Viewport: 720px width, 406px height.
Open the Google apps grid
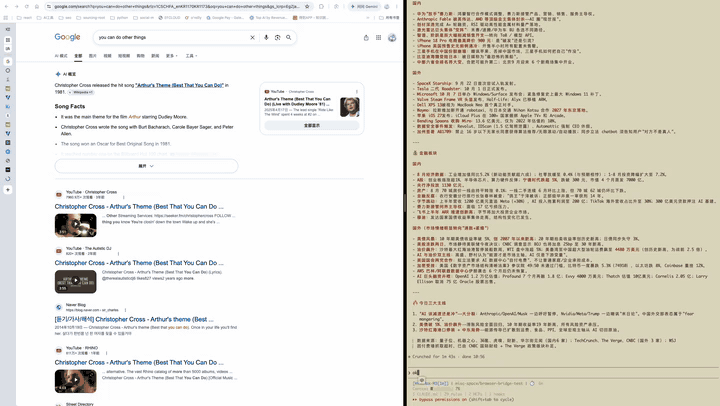pyautogui.click(x=378, y=38)
